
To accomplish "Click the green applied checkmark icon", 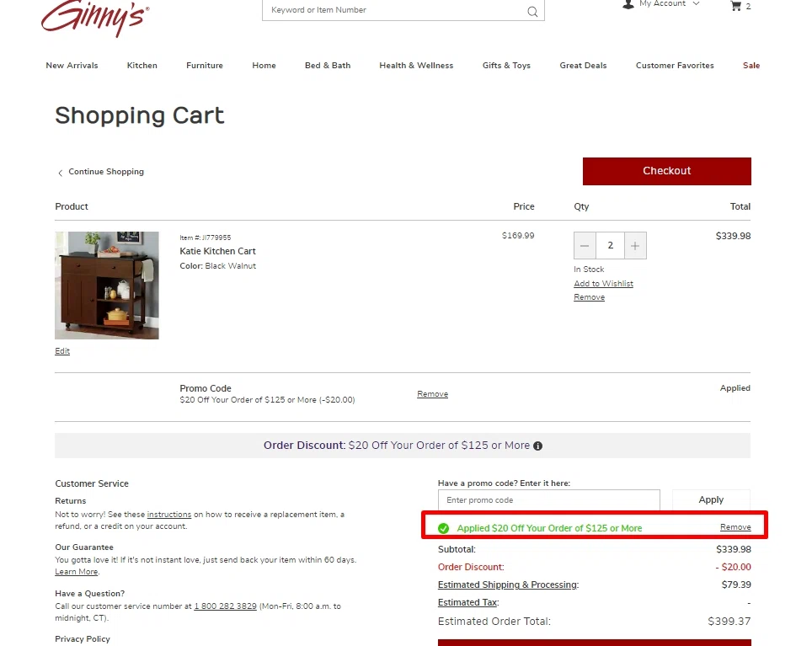I will pos(443,528).
